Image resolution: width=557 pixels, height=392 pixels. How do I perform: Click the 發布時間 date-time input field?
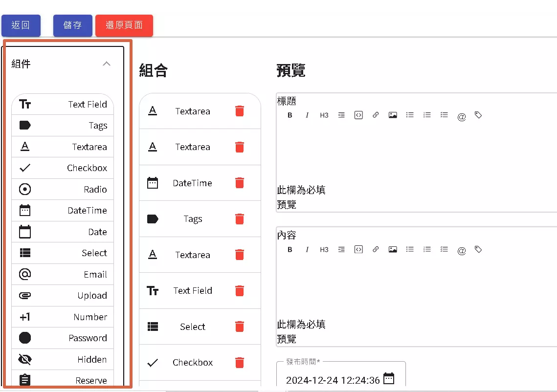[333, 380]
